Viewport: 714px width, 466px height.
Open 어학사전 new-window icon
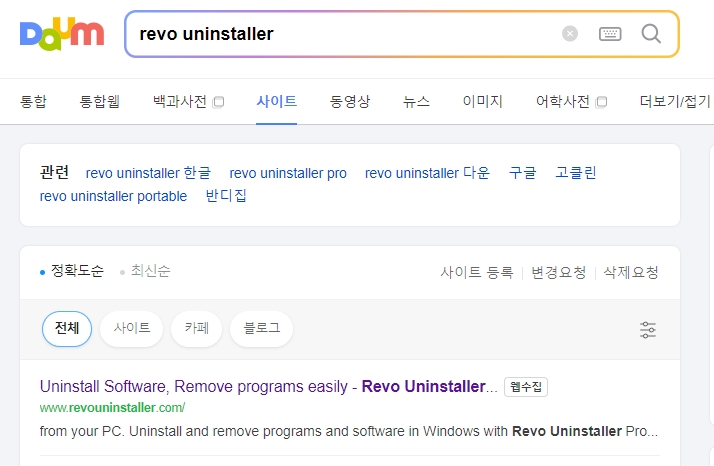(x=602, y=102)
